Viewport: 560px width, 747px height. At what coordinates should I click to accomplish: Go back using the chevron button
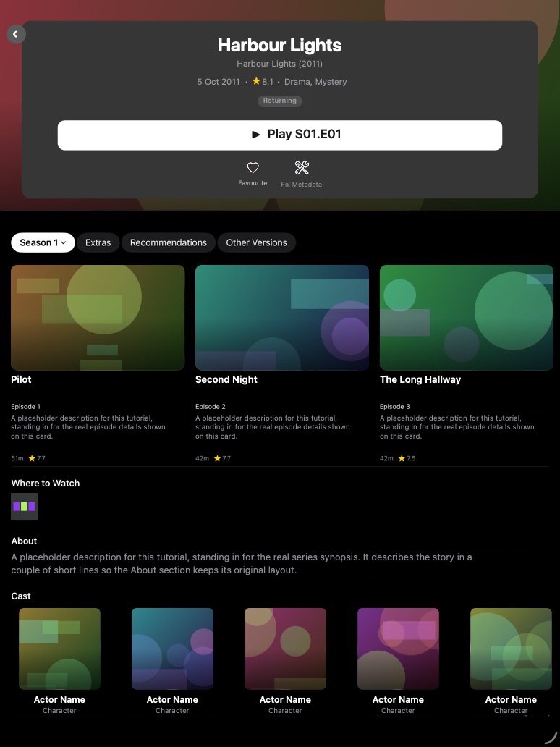pos(16,34)
